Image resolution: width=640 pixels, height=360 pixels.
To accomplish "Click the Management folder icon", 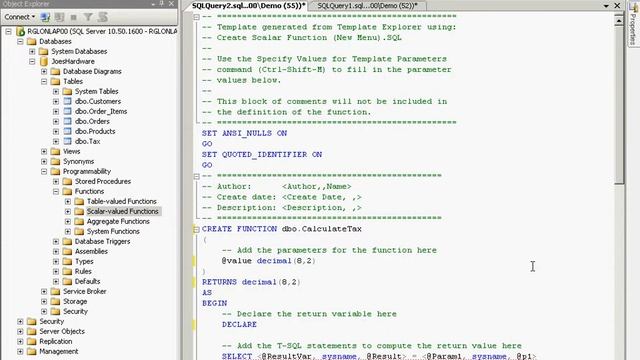I will point(31,351).
